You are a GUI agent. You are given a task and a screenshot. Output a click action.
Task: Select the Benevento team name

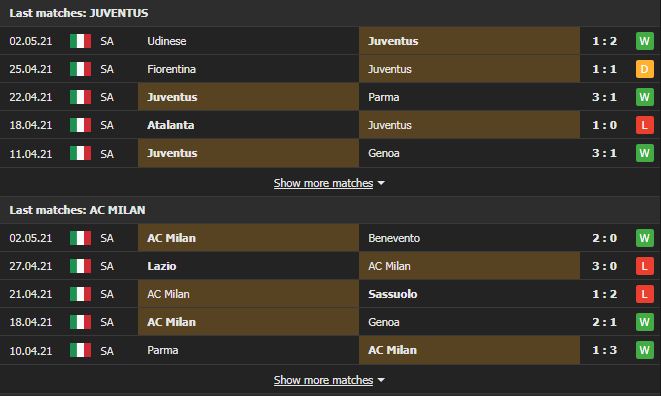(394, 238)
